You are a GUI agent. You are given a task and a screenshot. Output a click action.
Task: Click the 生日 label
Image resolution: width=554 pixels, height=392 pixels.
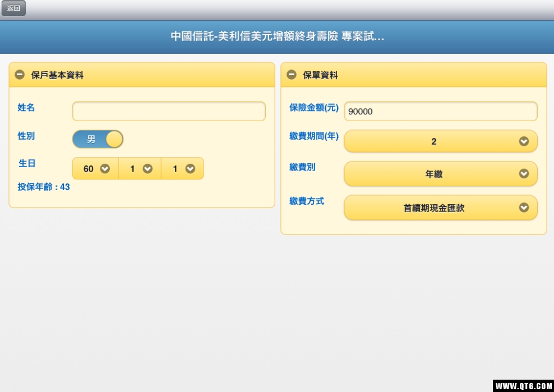coord(27,163)
